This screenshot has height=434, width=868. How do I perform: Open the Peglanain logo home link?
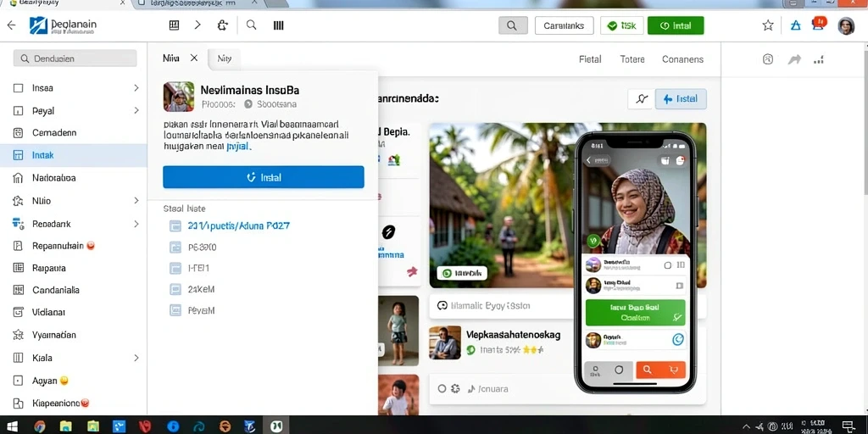(63, 25)
